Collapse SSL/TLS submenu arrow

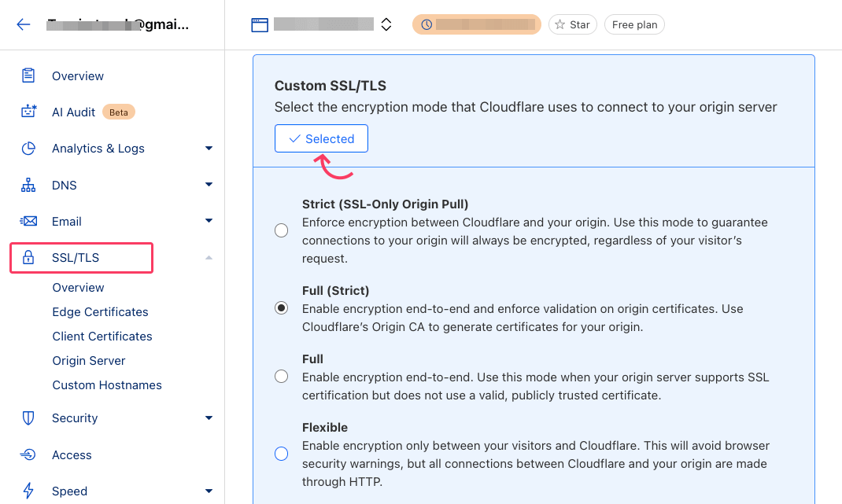click(x=209, y=258)
